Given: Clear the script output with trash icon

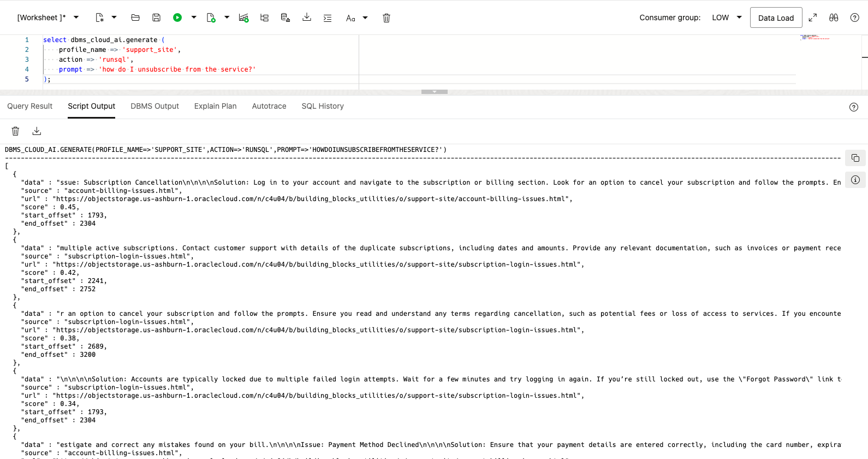Looking at the screenshot, I should pos(15,131).
